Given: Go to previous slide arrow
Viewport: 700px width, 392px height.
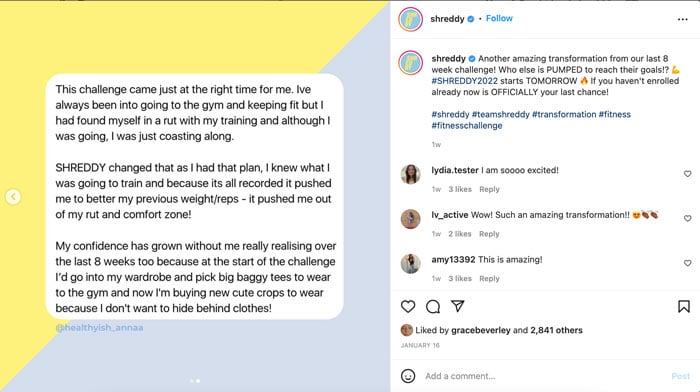Looking at the screenshot, I should point(13,196).
